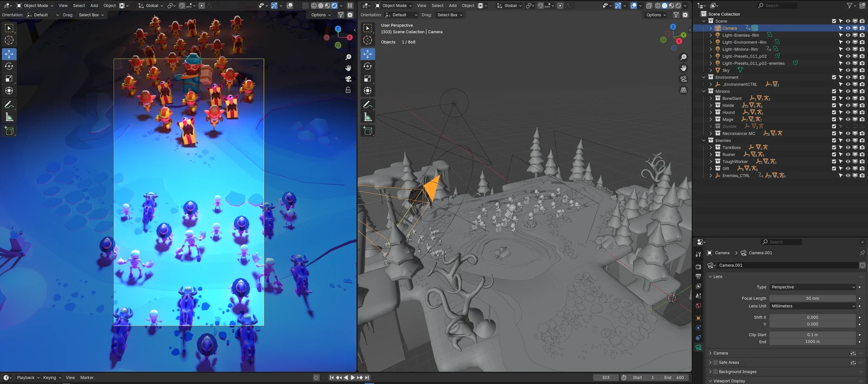Activate Select Box tool in right viewport
This screenshot has height=384, width=868.
368,28
